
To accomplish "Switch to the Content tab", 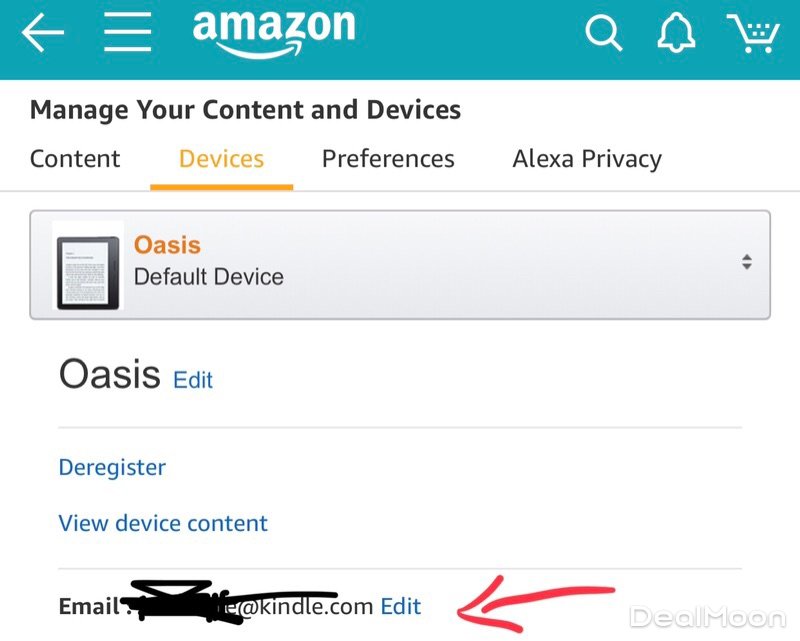I will click(75, 159).
